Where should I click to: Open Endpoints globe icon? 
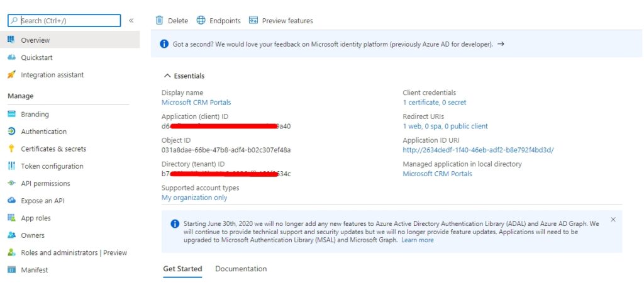pyautogui.click(x=201, y=20)
